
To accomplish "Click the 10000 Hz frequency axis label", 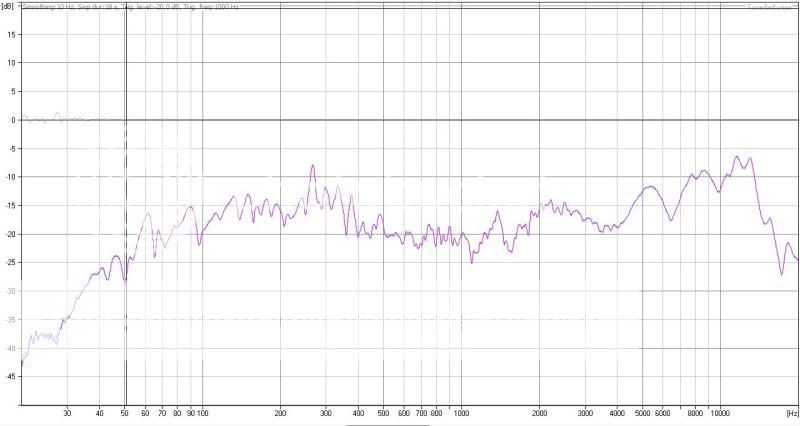I will (x=720, y=412).
